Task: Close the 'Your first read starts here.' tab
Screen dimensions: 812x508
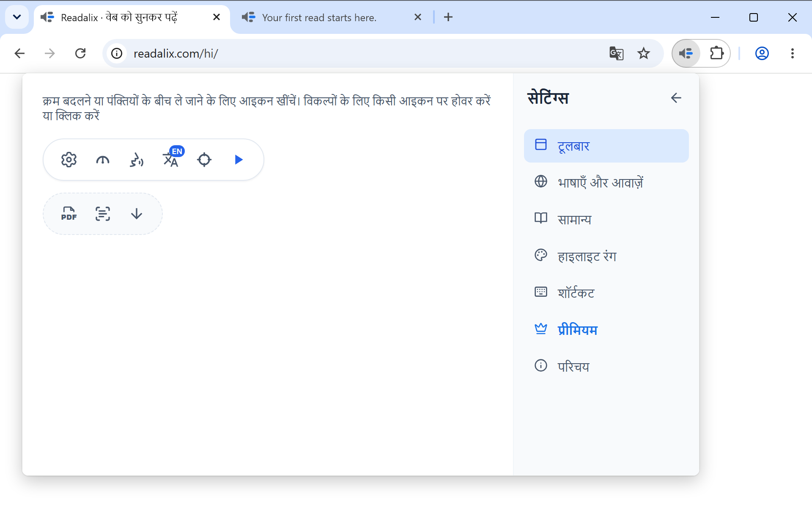Action: pos(418,17)
